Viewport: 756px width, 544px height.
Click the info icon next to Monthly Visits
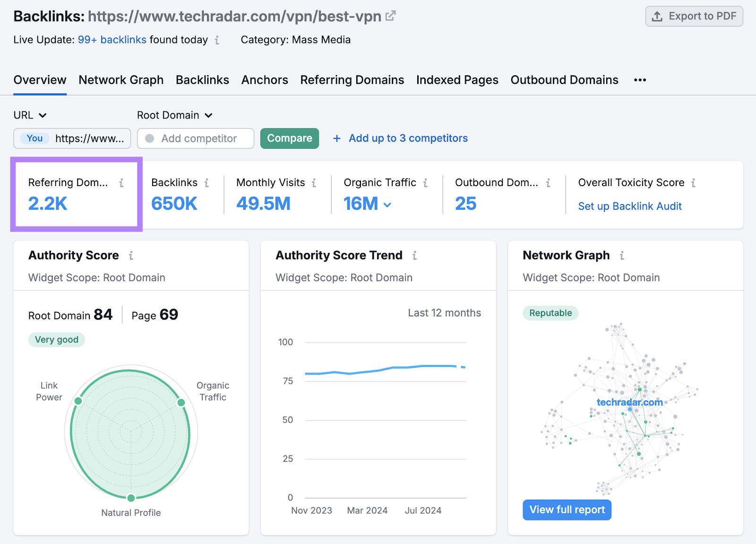pyautogui.click(x=314, y=183)
